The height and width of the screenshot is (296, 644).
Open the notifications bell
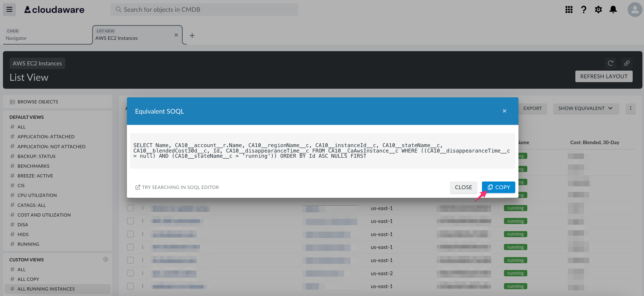(613, 10)
